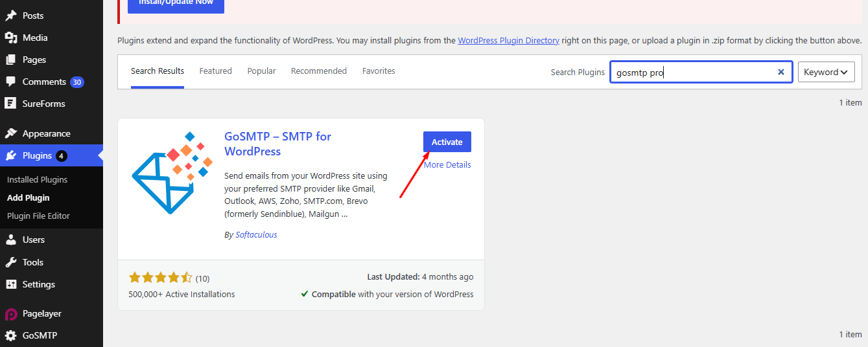Open Comments via its speech bubble icon
This screenshot has height=347, width=868.
[x=11, y=82]
